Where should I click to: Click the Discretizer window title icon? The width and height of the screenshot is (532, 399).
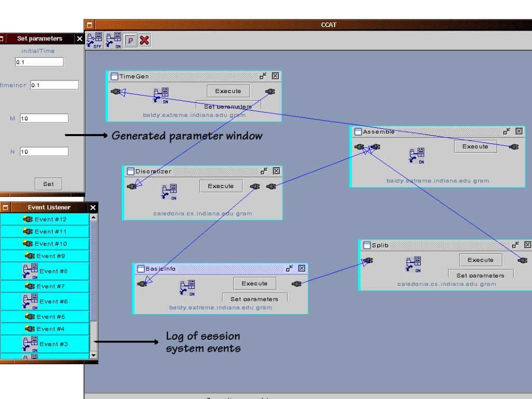130,171
